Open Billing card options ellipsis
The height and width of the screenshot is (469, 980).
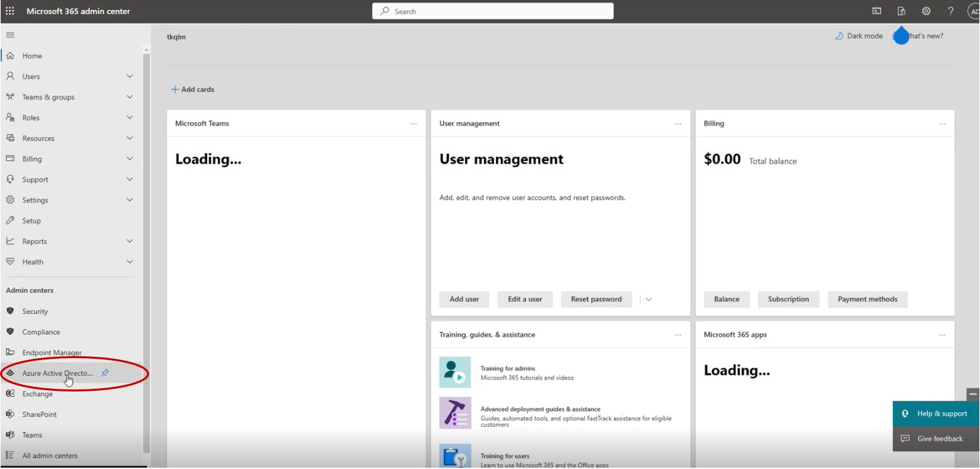point(942,124)
